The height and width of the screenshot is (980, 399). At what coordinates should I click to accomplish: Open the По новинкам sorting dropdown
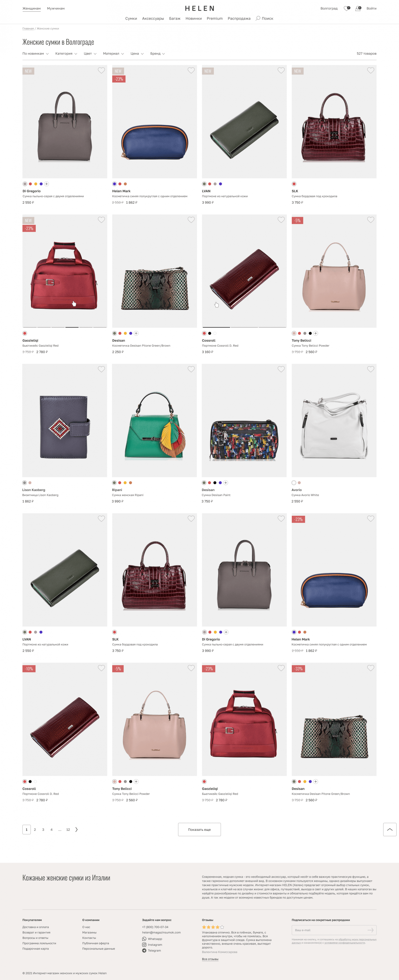pyautogui.click(x=35, y=54)
